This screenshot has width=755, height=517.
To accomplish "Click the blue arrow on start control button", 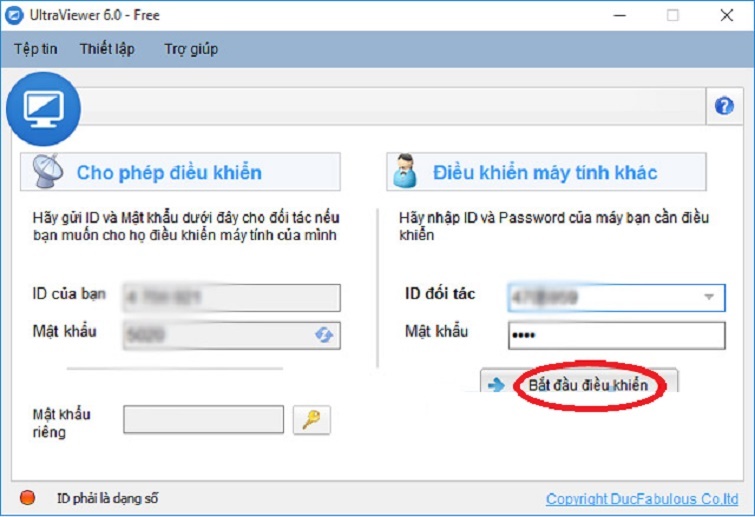I will [497, 386].
